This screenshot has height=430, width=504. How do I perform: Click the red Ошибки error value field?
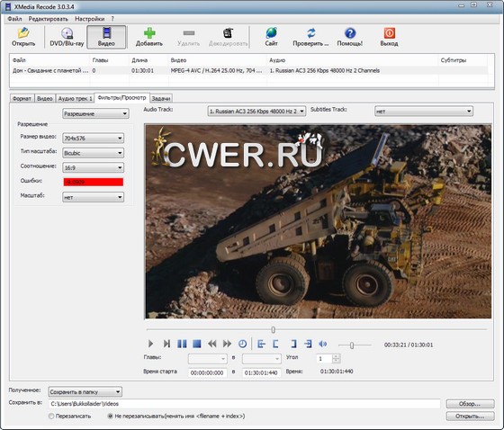(94, 183)
